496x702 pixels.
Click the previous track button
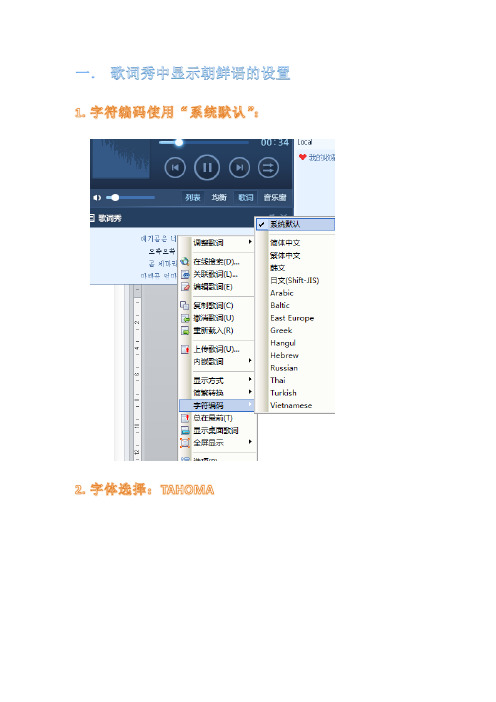point(175,168)
